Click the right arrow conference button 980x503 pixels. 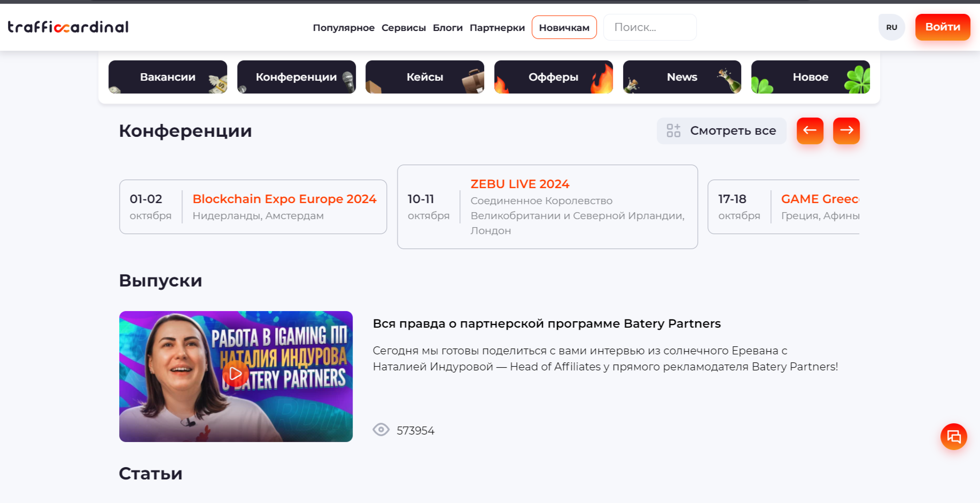pyautogui.click(x=846, y=130)
